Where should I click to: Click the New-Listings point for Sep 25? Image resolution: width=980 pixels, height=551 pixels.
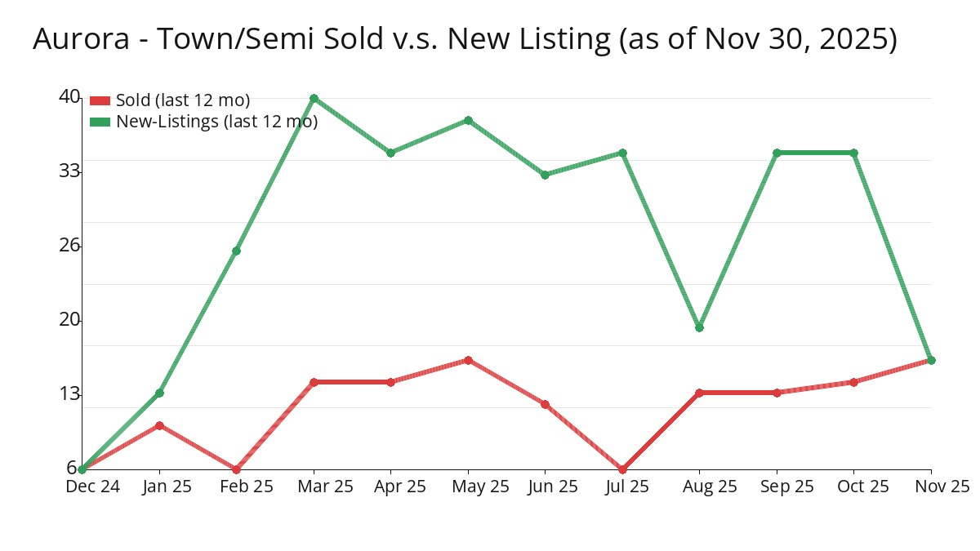pos(777,153)
